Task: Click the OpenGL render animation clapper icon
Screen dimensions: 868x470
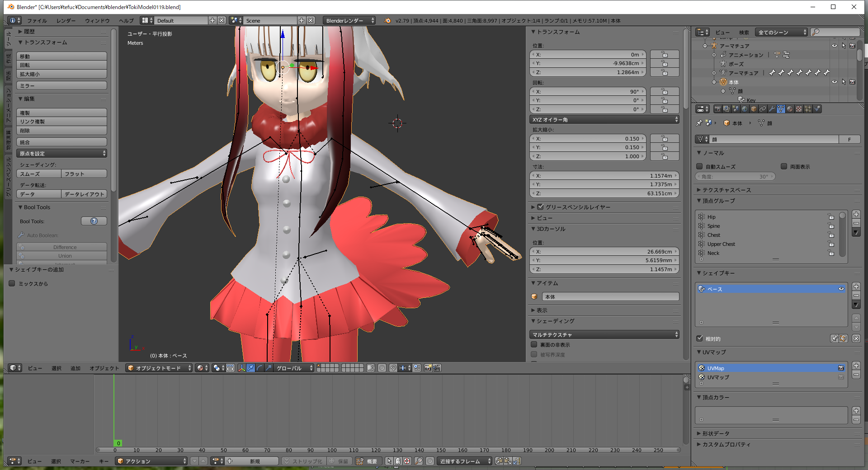Action: 437,368
